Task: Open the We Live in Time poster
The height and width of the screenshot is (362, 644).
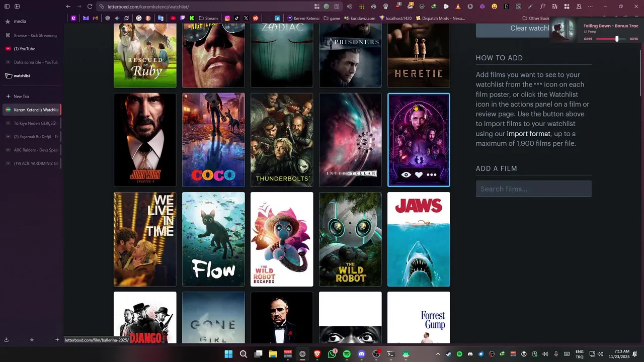Action: click(x=145, y=239)
